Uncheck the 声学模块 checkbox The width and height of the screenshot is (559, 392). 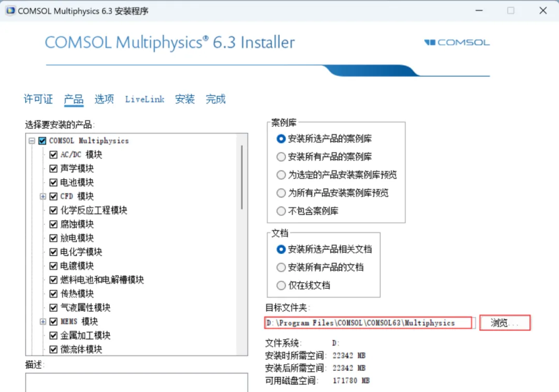pos(53,169)
